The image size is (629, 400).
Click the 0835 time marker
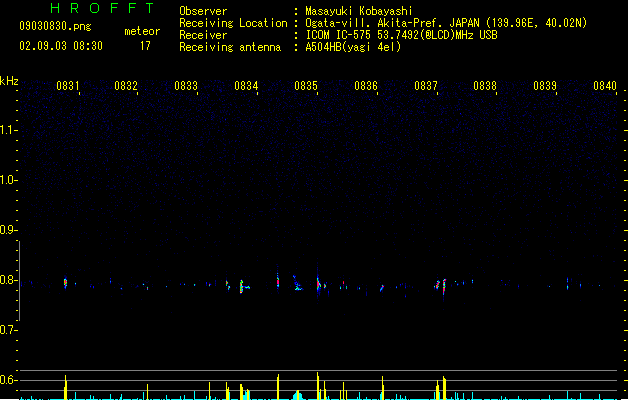(306, 86)
